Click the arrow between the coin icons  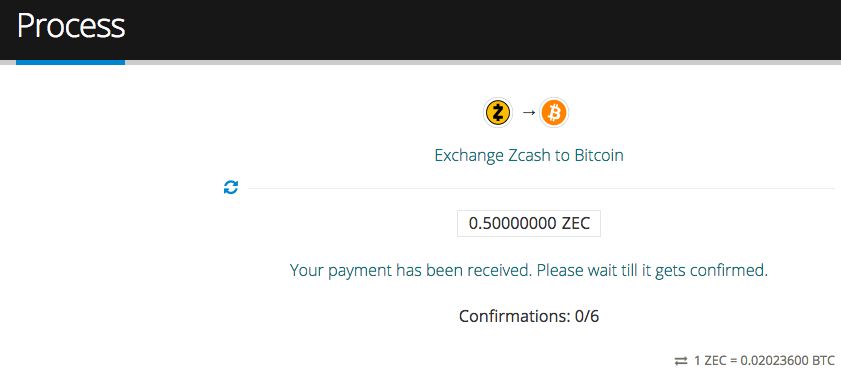coord(529,113)
